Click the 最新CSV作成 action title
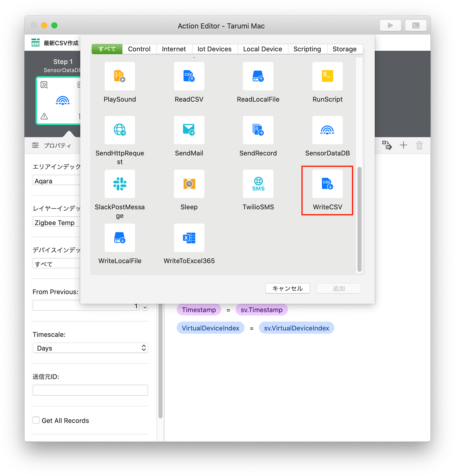Screen dimensions: 455x476 [x=61, y=43]
